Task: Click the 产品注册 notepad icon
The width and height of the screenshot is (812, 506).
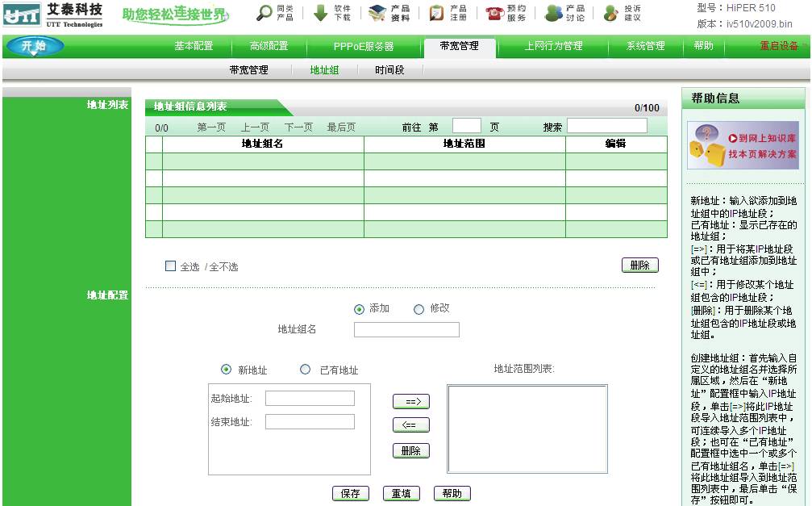Action: (436, 13)
